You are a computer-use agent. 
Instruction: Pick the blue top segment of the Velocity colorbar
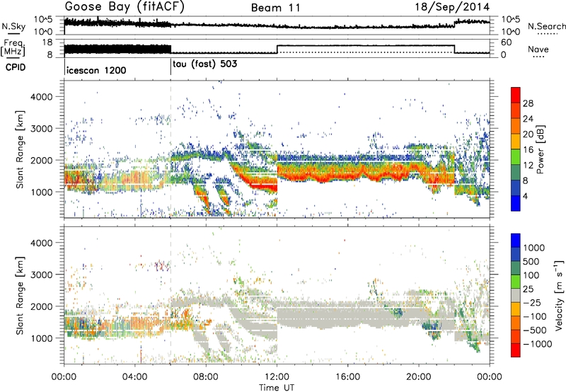[516, 241]
